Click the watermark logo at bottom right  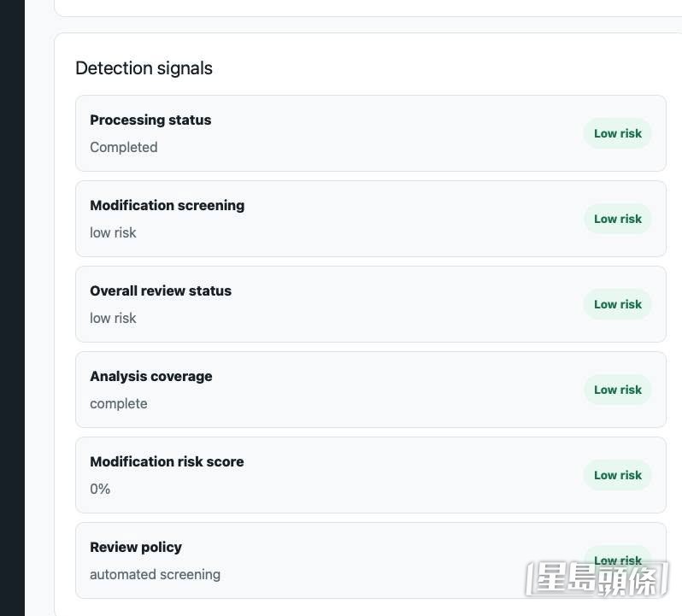[x=597, y=579]
